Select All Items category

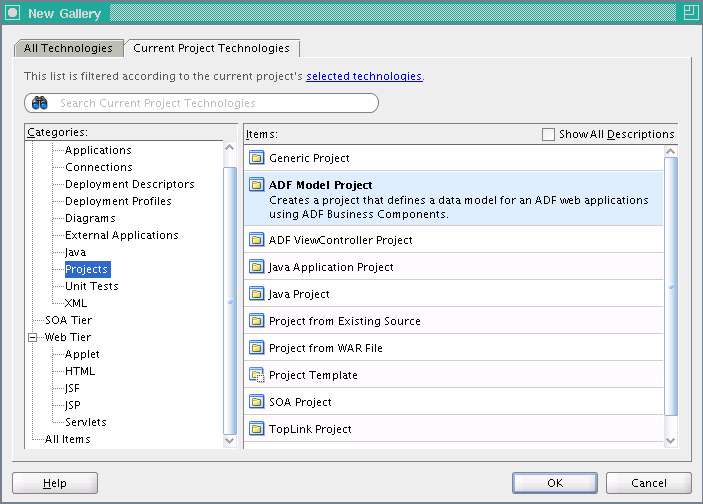(67, 439)
